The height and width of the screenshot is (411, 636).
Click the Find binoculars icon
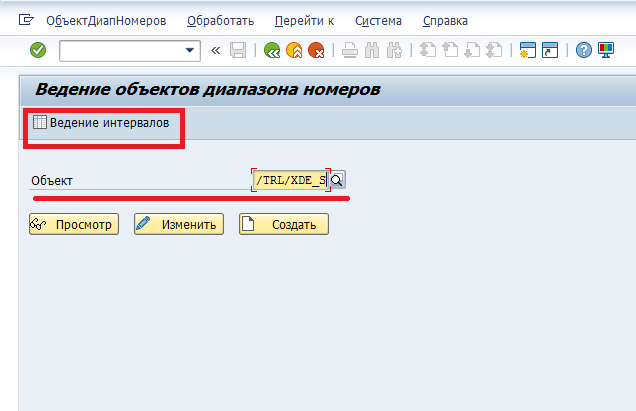click(372, 50)
